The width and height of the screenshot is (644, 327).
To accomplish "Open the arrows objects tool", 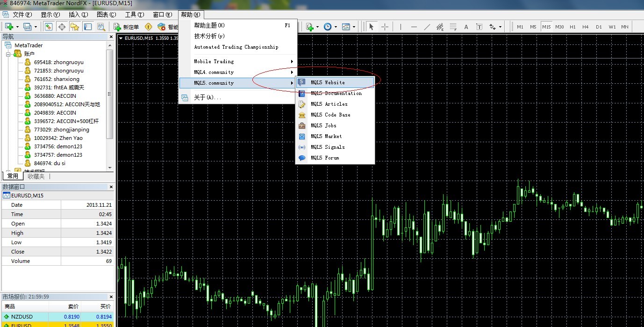I will (492, 27).
